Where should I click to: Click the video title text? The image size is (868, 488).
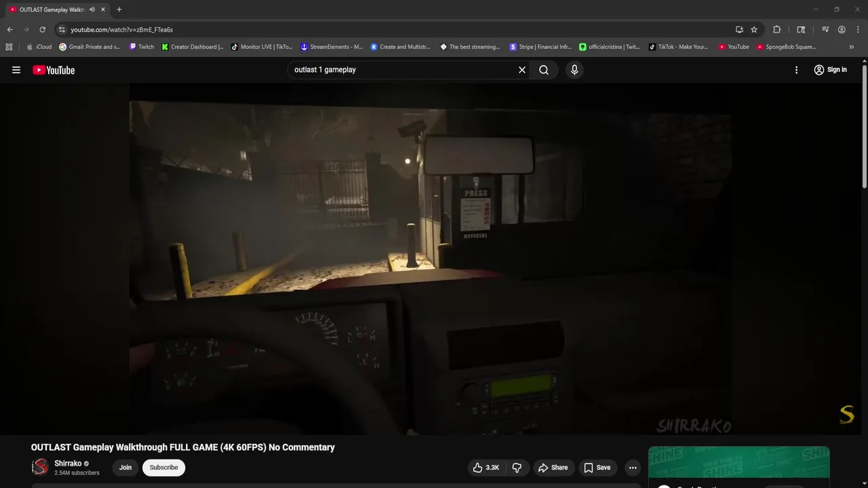tap(183, 447)
